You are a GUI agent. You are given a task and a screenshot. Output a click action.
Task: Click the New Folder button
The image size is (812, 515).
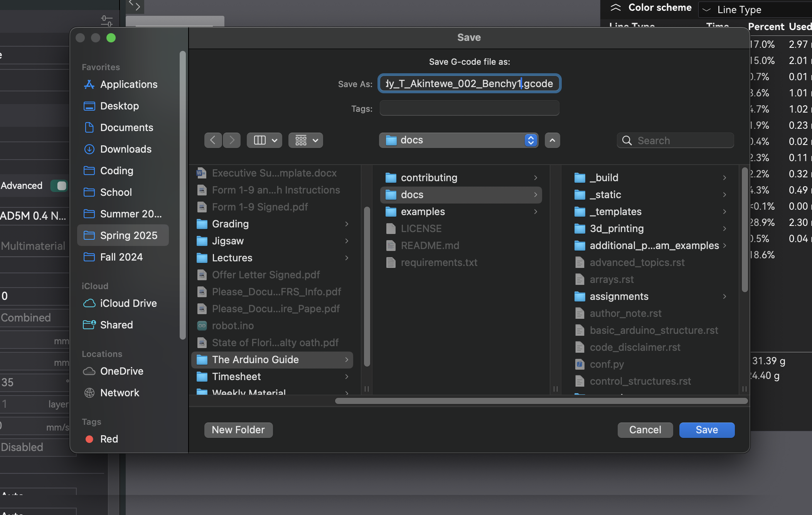tap(238, 430)
